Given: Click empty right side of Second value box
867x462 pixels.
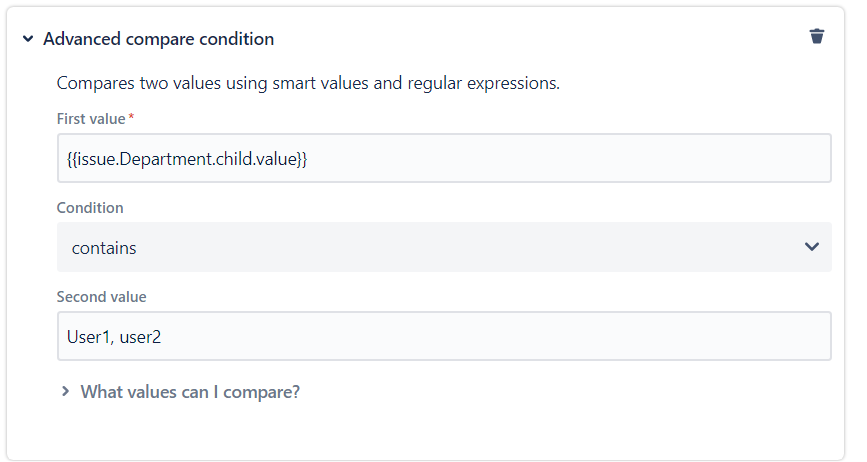Looking at the screenshot, I should pyautogui.click(x=650, y=336).
